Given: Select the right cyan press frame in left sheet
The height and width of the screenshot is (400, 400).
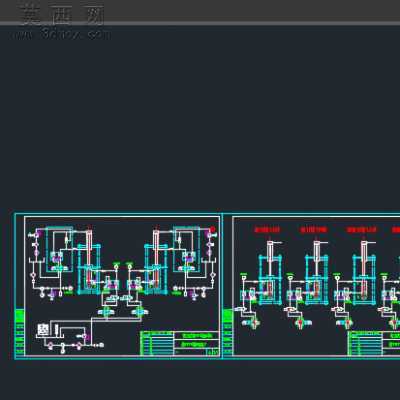Looking at the screenshot, I should point(156,269).
